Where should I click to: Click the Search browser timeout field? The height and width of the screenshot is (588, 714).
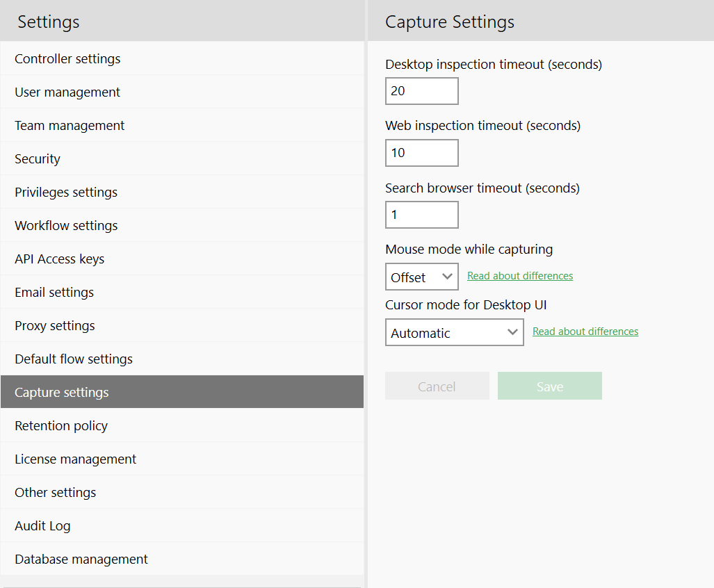pyautogui.click(x=421, y=215)
